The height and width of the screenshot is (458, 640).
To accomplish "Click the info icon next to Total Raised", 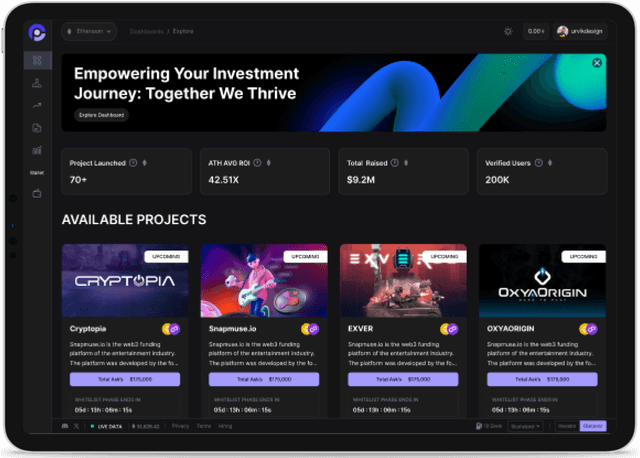I will pyautogui.click(x=395, y=163).
